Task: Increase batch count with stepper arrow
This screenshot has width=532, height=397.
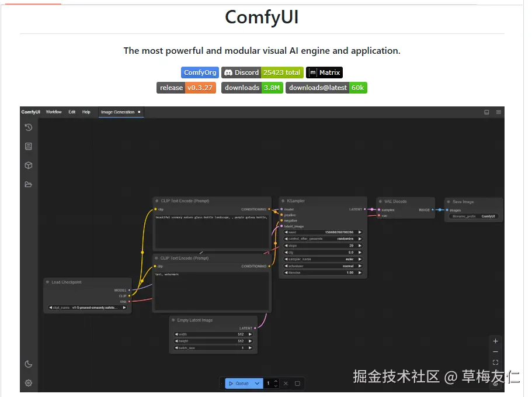Action: (276, 381)
